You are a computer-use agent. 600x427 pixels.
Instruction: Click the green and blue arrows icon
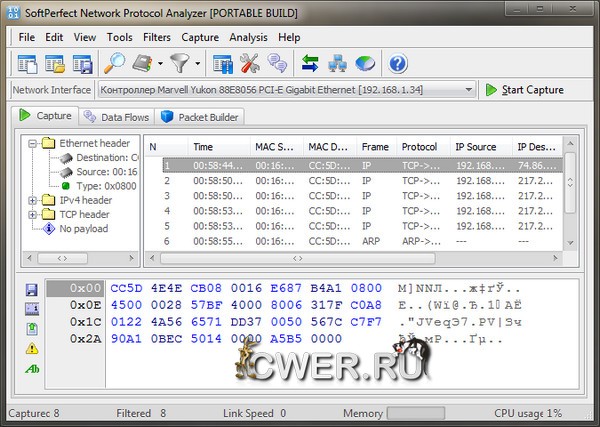[x=310, y=64]
